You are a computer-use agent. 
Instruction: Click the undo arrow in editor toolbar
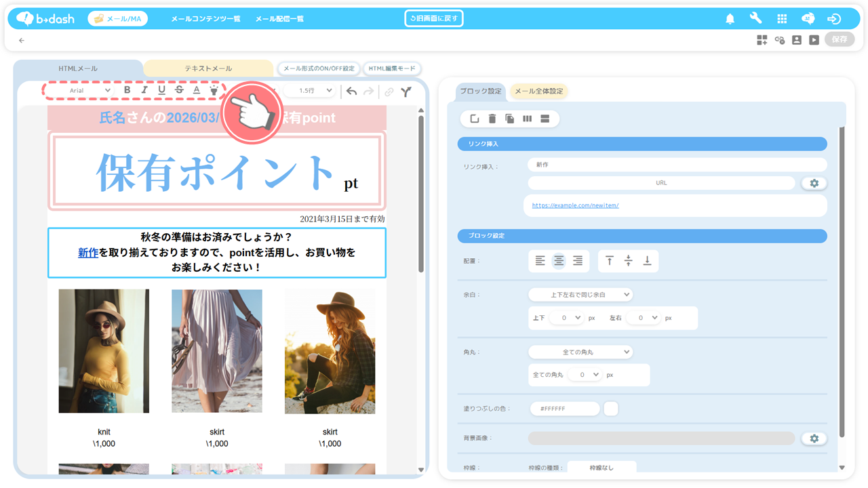pos(351,91)
